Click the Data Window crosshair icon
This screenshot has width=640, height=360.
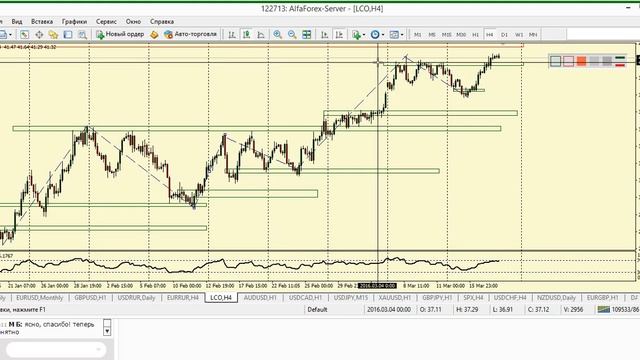point(39,35)
